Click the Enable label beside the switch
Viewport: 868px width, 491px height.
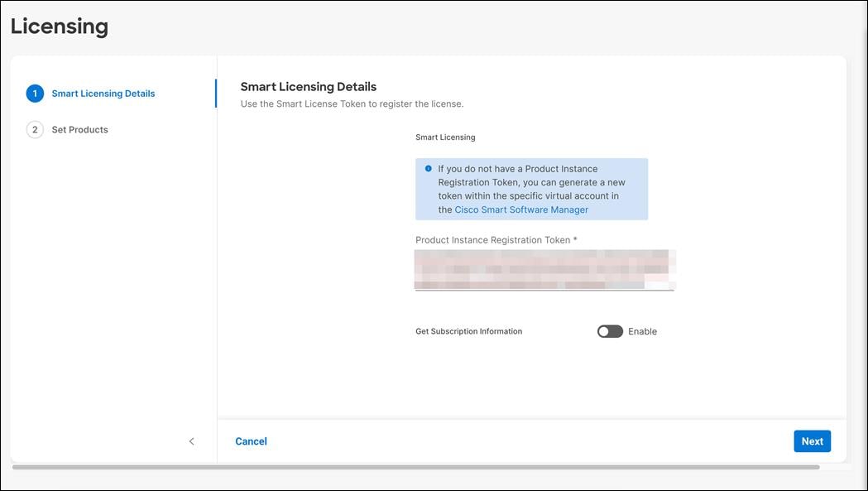[644, 330]
